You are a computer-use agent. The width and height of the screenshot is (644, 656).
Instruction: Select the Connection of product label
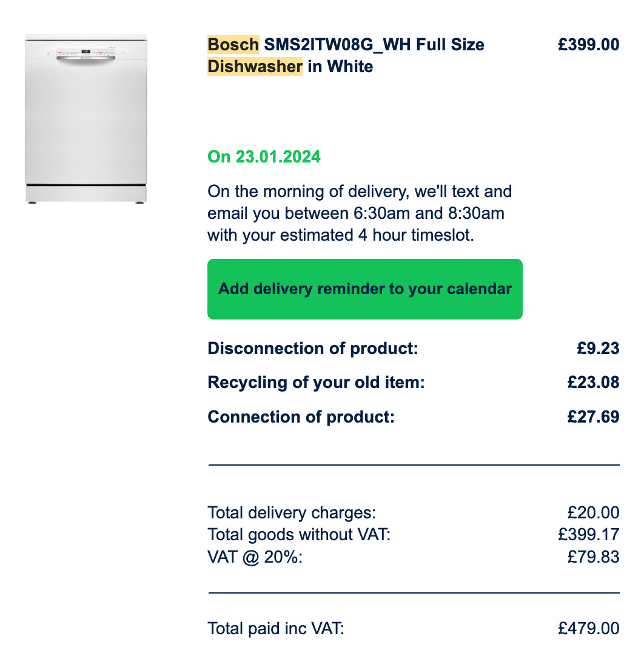[301, 417]
